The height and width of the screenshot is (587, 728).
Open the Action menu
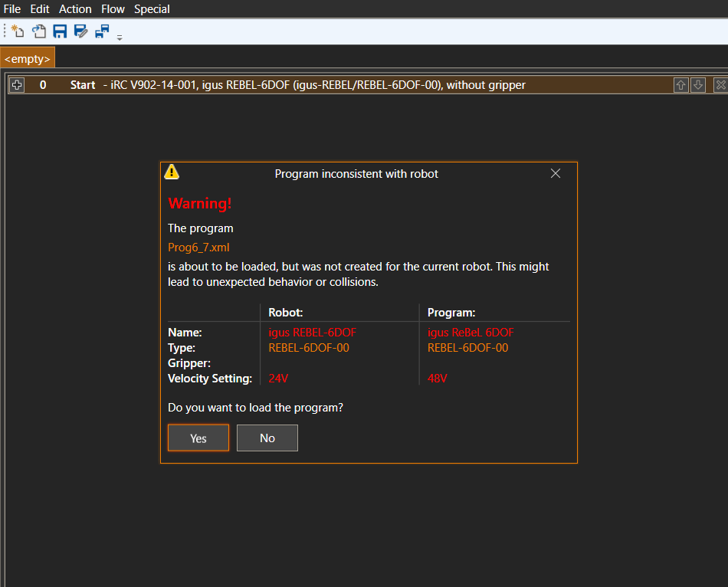75,9
